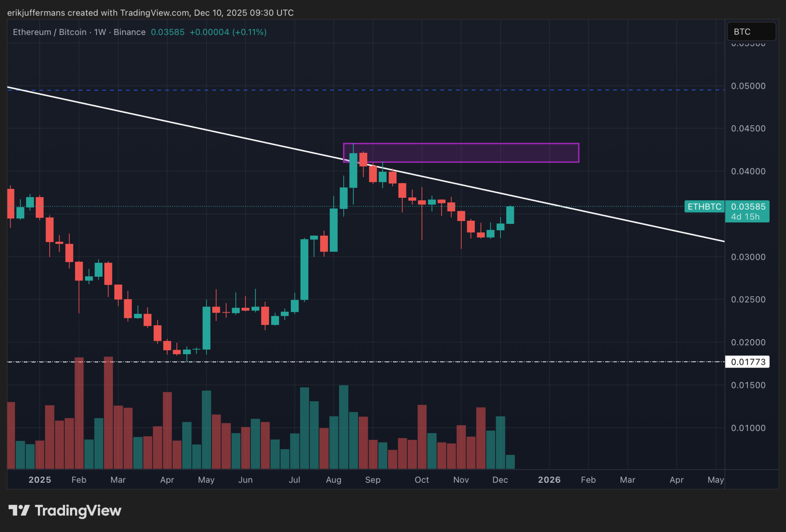This screenshot has width=786, height=532.
Task: Open the BTC currency selector box
Action: point(751,32)
